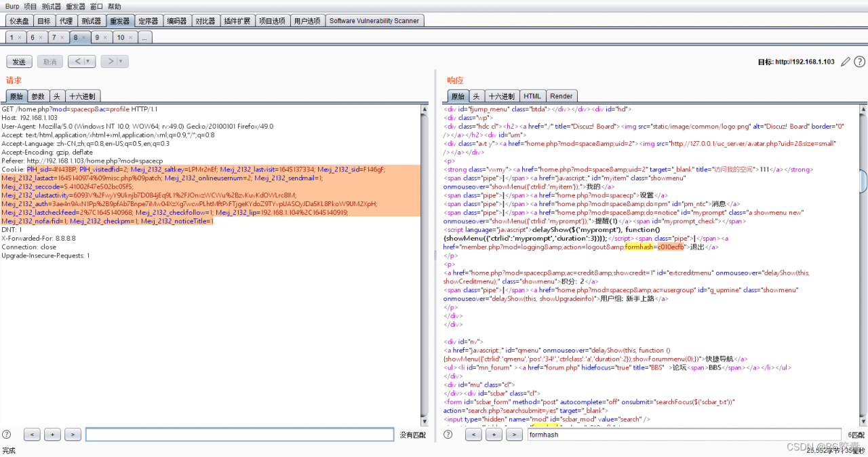Close repeater tab 7 with its ×
Image resolution: width=868 pixels, height=457 pixels.
point(62,38)
